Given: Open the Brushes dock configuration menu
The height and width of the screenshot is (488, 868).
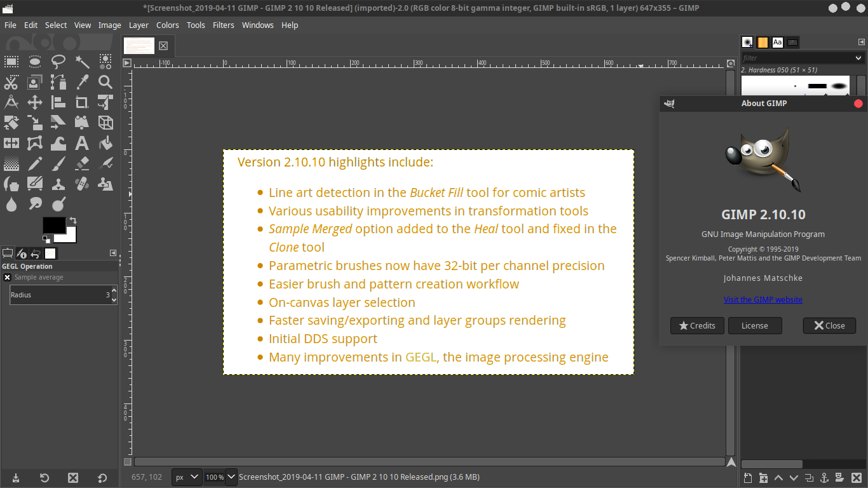Looking at the screenshot, I should click(862, 42).
